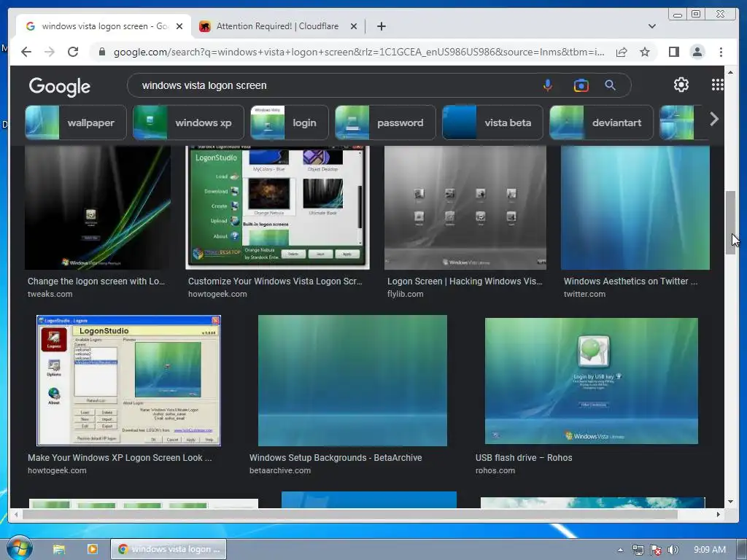The width and height of the screenshot is (747, 560).
Task: Open 'USB flash drive – Rohos' link
Action: pos(524,458)
